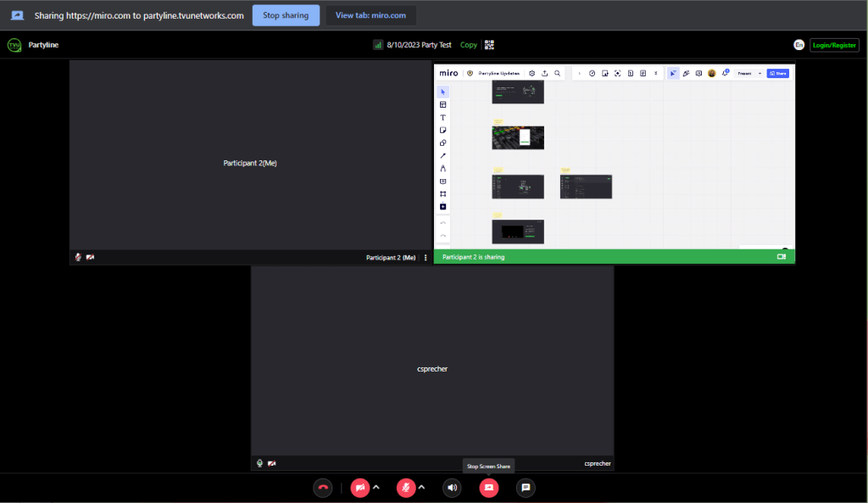The width and height of the screenshot is (868, 503).
Task: Show the party QR code
Action: pyautogui.click(x=489, y=45)
